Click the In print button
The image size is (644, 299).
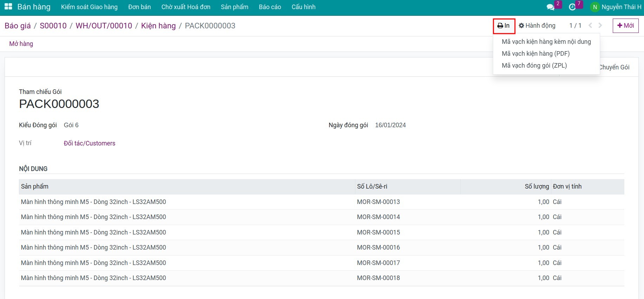coord(504,26)
